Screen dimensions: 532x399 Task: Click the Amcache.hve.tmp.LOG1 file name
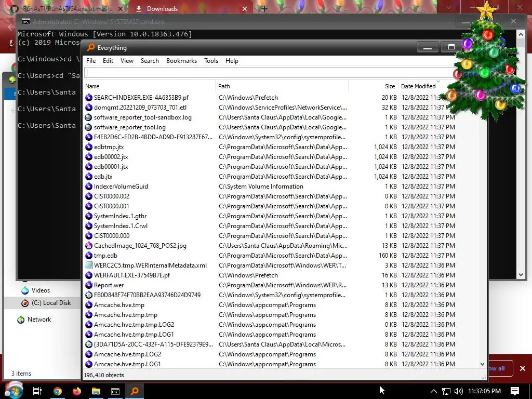pos(127,364)
